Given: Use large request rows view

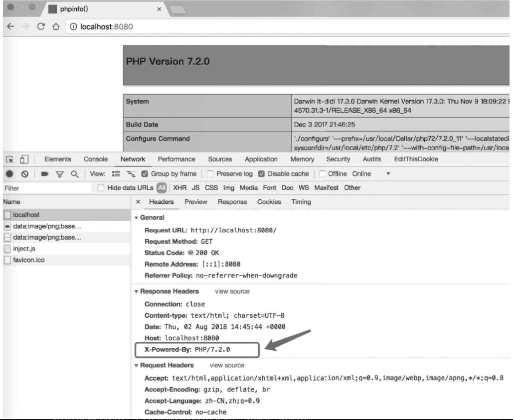Looking at the screenshot, I should pyautogui.click(x=116, y=174).
